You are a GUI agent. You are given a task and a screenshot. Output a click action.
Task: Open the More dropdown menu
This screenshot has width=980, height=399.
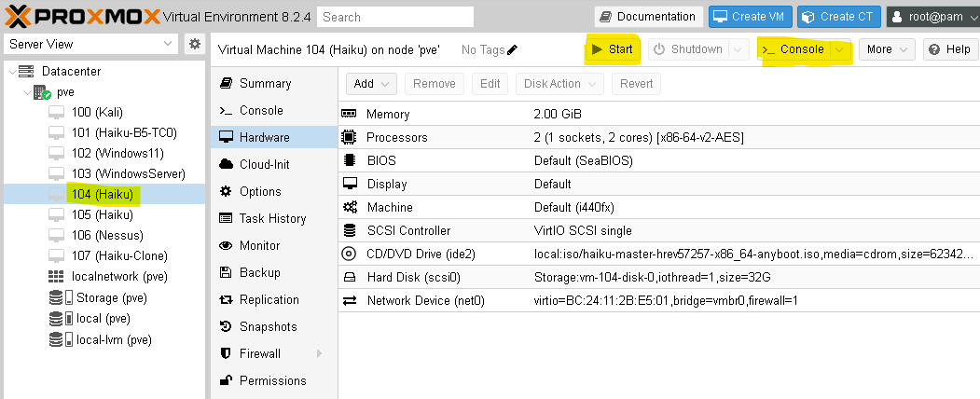point(887,49)
